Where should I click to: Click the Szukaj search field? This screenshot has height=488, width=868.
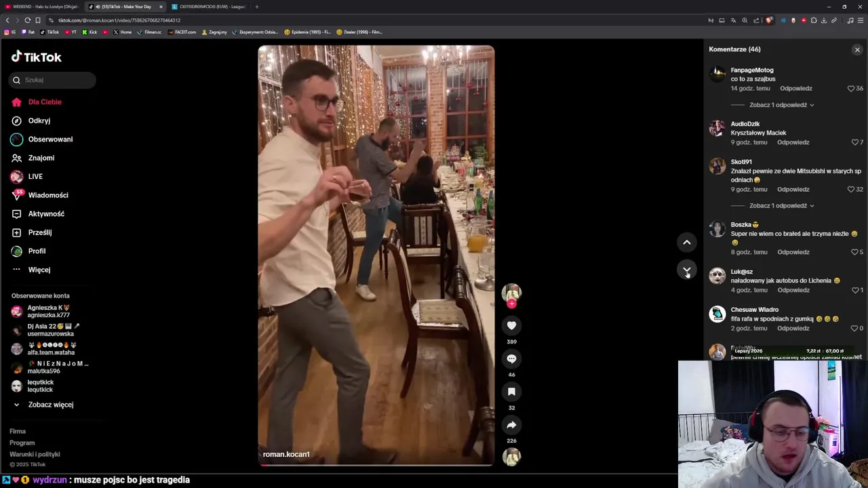[53, 80]
